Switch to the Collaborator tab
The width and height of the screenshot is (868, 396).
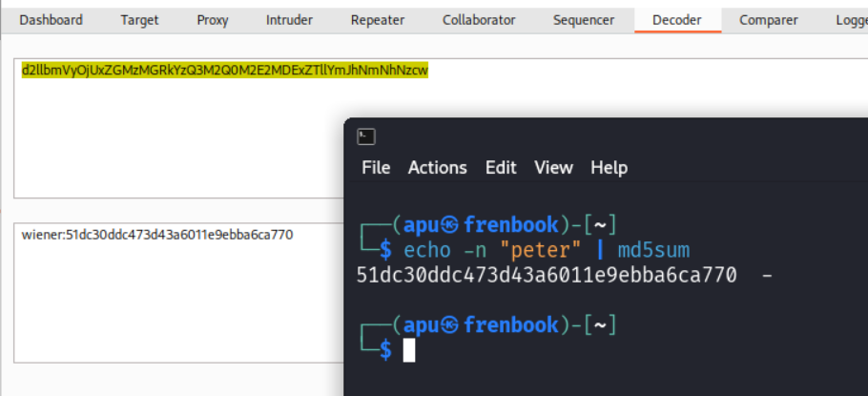point(479,20)
